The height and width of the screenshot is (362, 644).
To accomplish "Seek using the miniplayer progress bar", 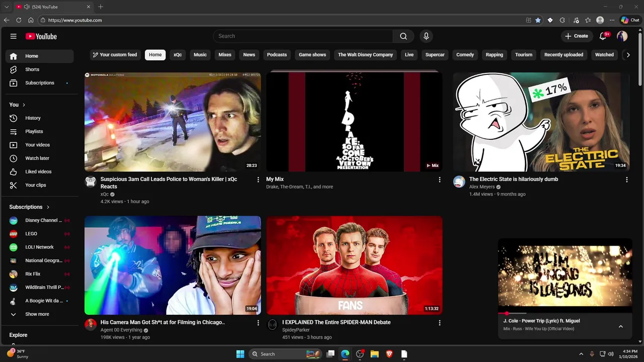I will pos(565,313).
